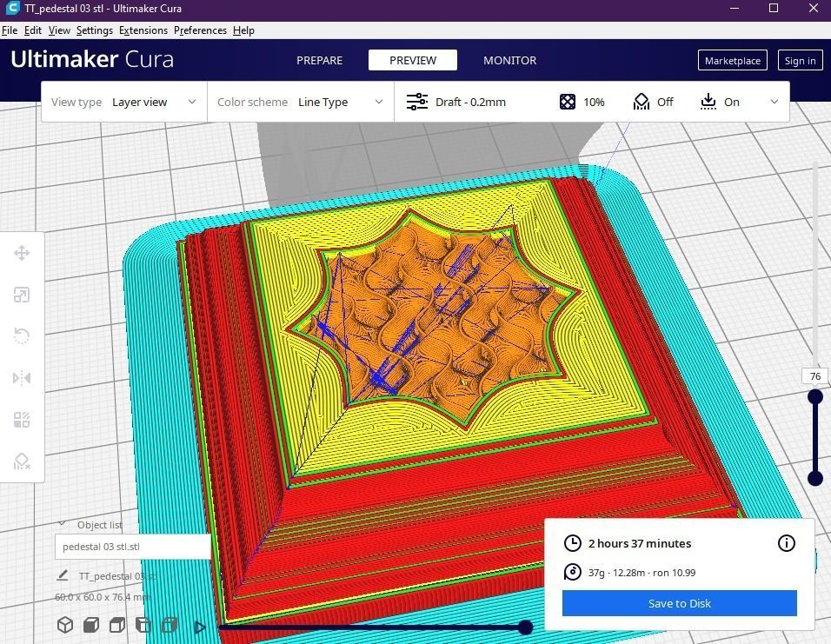The width and height of the screenshot is (831, 644).
Task: Switch to the MONITOR stage tab
Action: tap(510, 61)
